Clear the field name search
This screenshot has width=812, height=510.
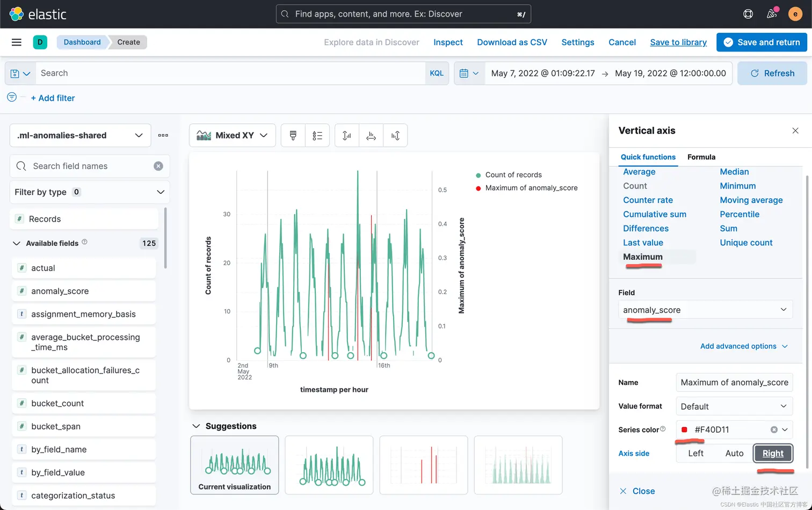point(158,166)
